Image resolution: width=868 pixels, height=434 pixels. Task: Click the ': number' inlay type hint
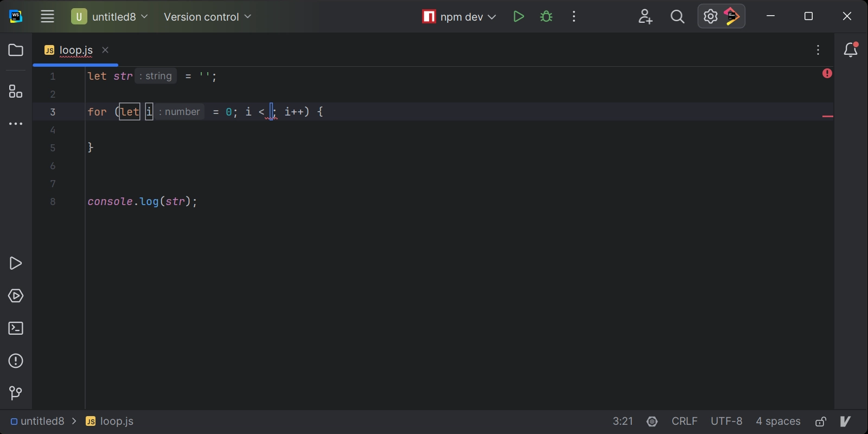pyautogui.click(x=180, y=112)
